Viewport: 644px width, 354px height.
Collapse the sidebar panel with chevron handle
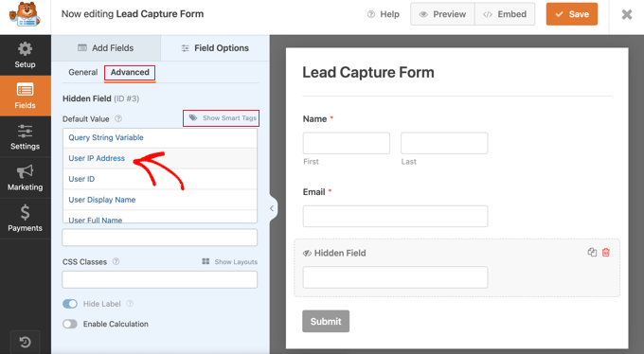pos(273,208)
